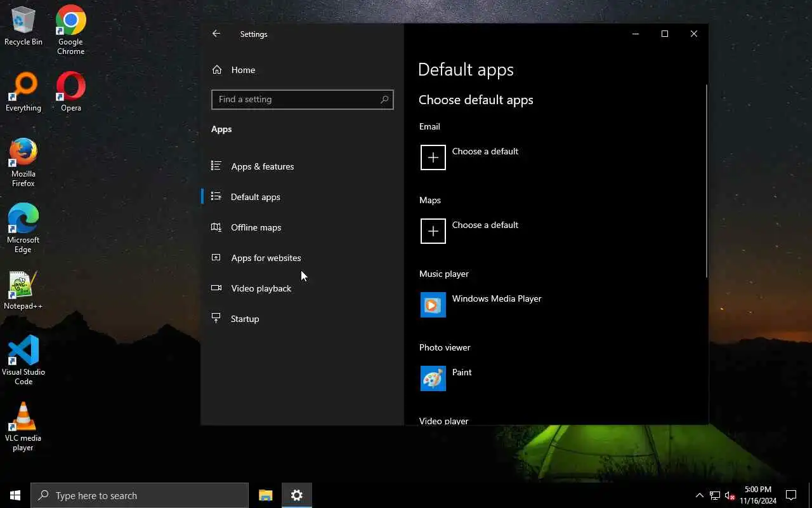This screenshot has height=508, width=812.
Task: Click the Settings gear on taskbar
Action: (x=297, y=495)
